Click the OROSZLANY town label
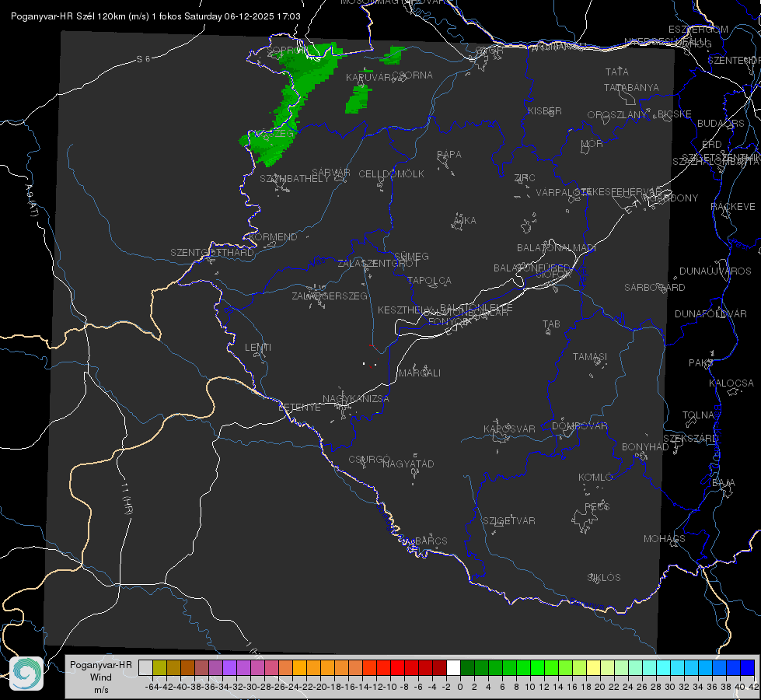Viewport: 761px width, 700px height. pyautogui.click(x=617, y=115)
